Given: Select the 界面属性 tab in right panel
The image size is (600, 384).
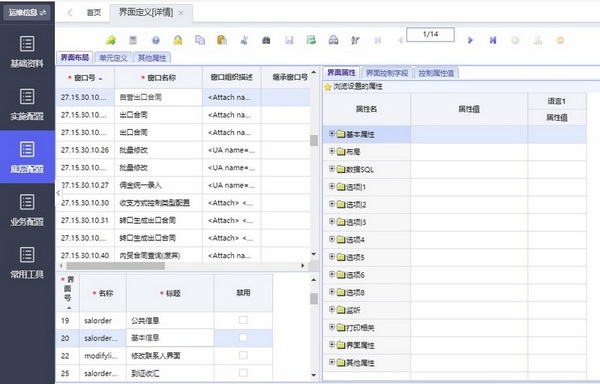Looking at the screenshot, I should (341, 72).
